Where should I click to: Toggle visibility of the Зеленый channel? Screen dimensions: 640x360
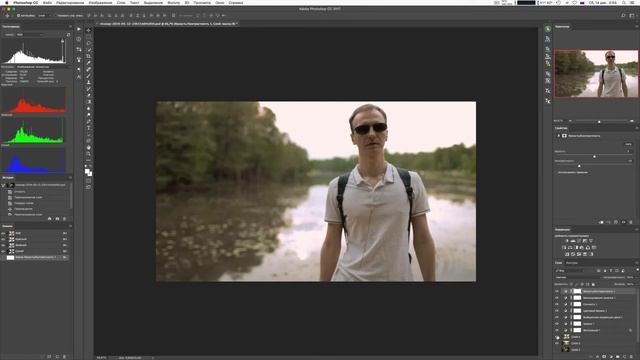tap(4, 245)
